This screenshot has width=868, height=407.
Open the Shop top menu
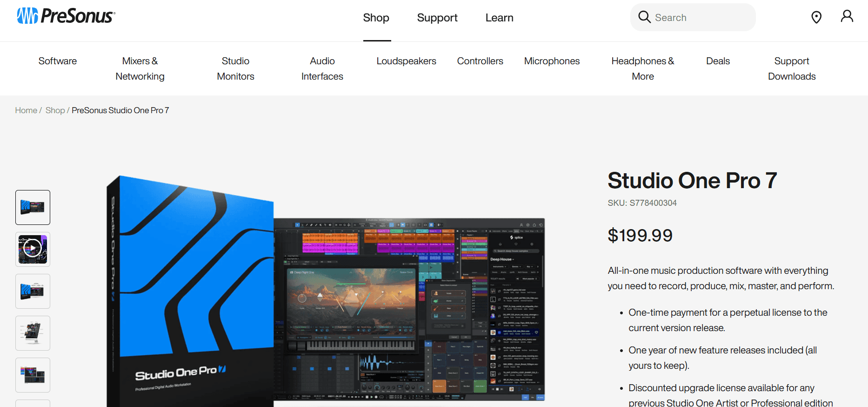(376, 18)
